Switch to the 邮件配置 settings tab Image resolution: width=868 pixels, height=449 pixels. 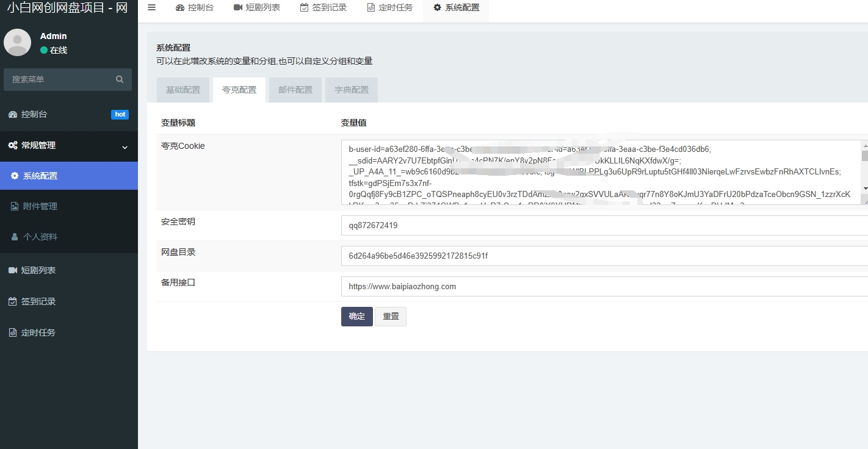coord(295,90)
